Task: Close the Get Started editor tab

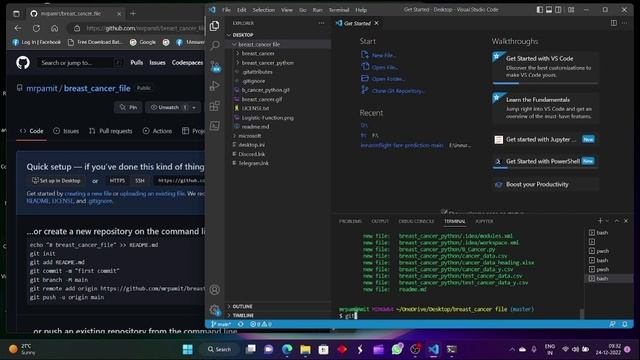Action: pyautogui.click(x=376, y=23)
